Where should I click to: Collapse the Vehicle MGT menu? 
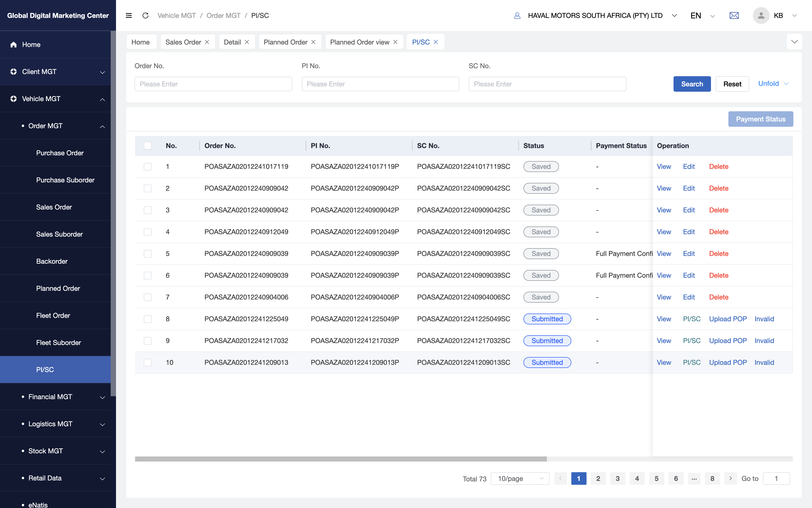[x=103, y=99]
